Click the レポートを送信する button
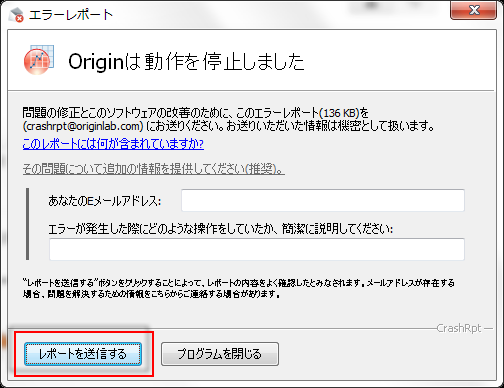The height and width of the screenshot is (388, 504). 83,354
